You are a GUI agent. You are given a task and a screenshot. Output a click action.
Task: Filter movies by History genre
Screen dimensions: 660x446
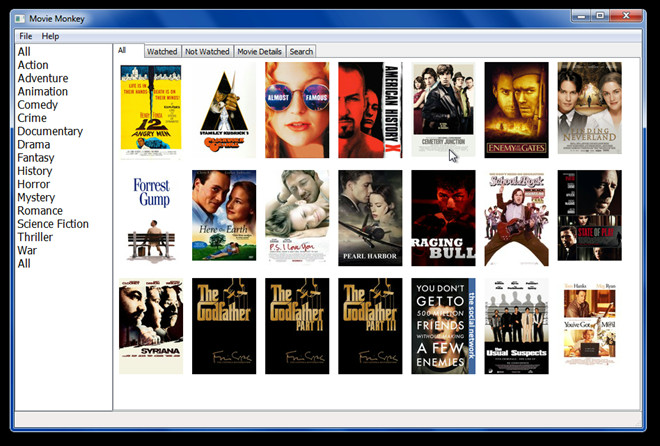[35, 171]
